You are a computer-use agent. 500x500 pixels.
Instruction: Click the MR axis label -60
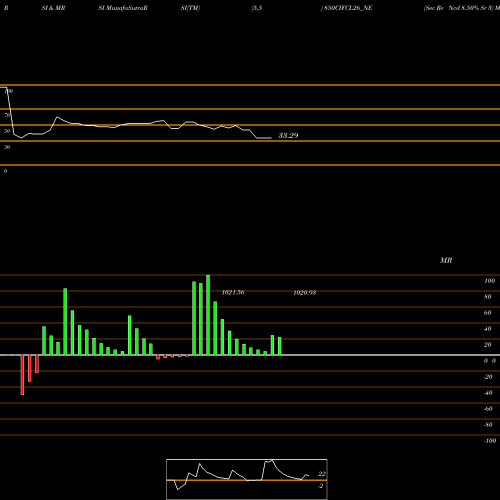pyautogui.click(x=488, y=409)
